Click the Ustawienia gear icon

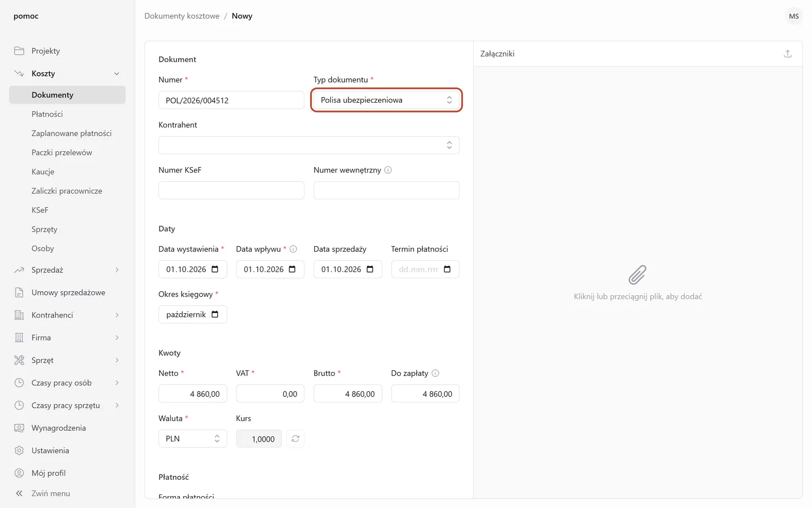[19, 450]
